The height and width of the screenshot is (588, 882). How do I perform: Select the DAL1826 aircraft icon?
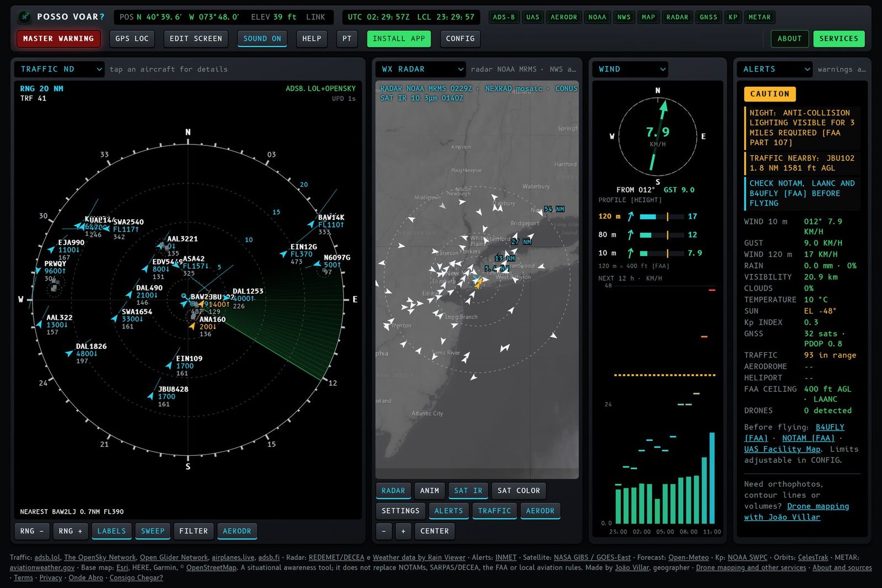[x=69, y=354]
